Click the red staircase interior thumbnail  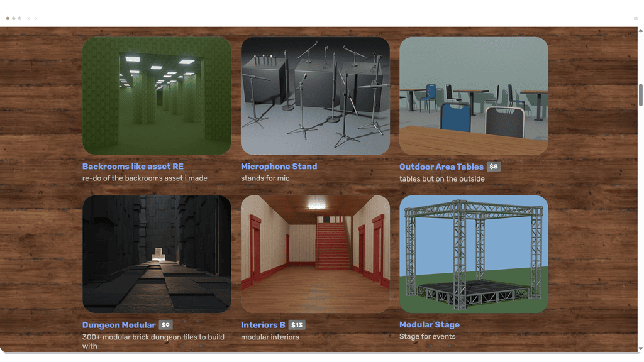tap(315, 254)
